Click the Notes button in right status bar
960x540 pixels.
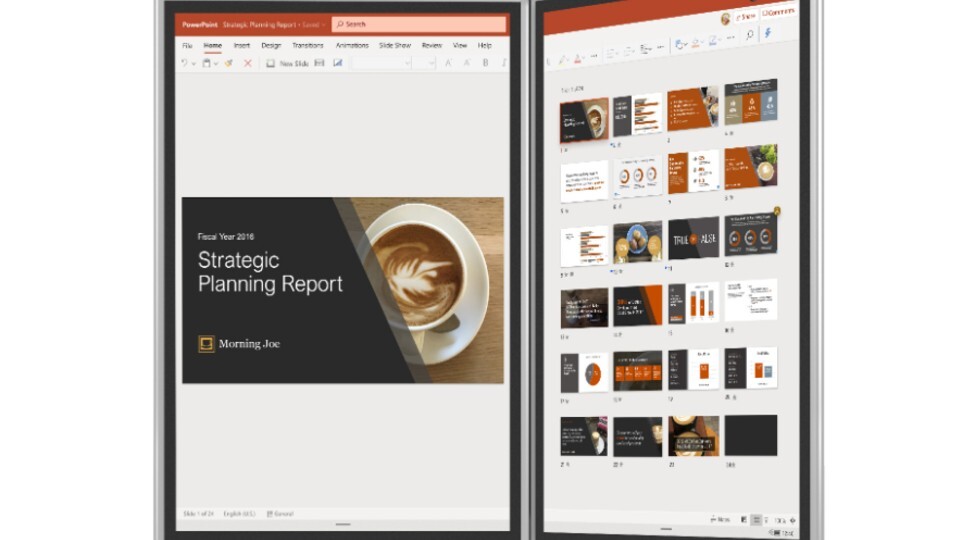click(x=720, y=520)
